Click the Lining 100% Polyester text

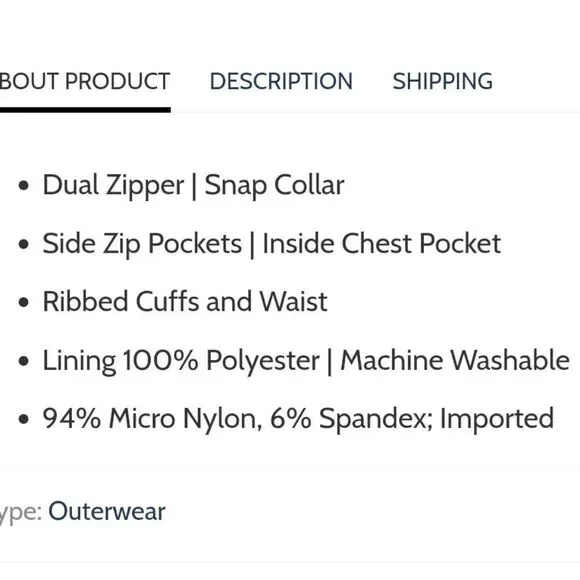[181, 360]
